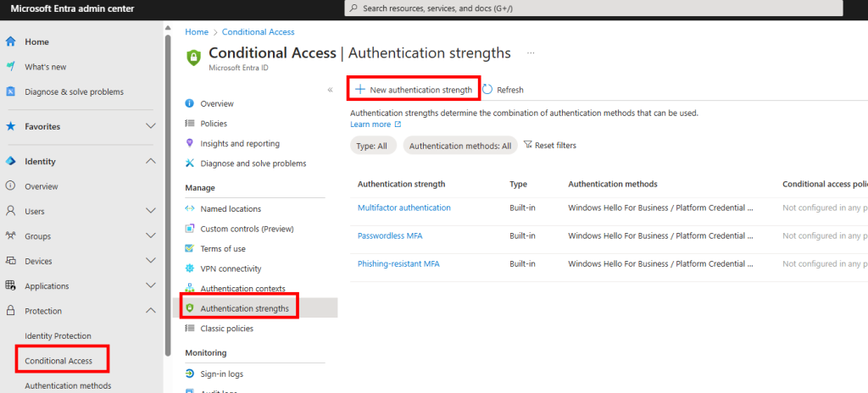Click the Custom controls (Preview) icon
The height and width of the screenshot is (393, 868).
[190, 229]
